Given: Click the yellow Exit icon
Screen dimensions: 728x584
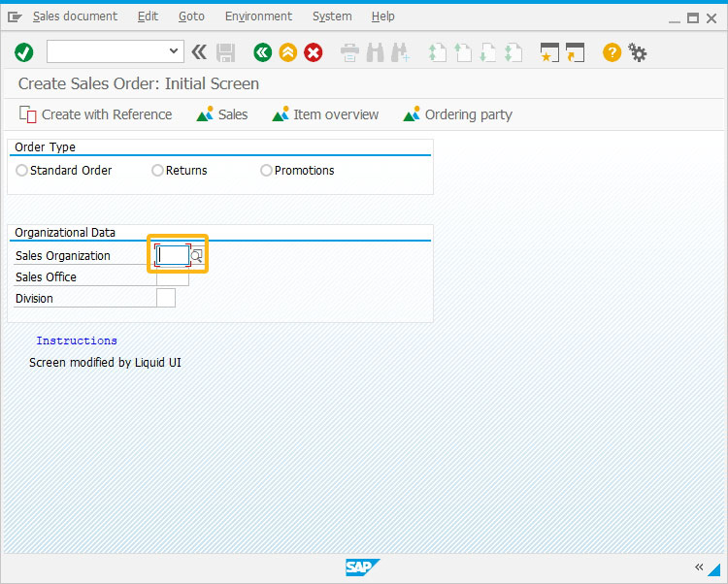Looking at the screenshot, I should pyautogui.click(x=288, y=52).
